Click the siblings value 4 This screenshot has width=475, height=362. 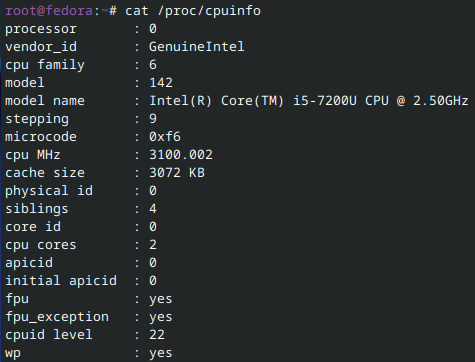(x=153, y=208)
